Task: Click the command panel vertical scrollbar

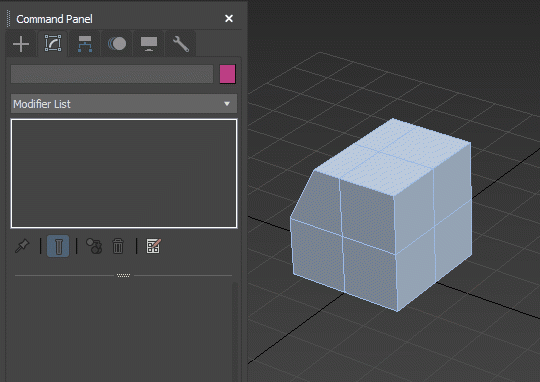Action: [235, 331]
